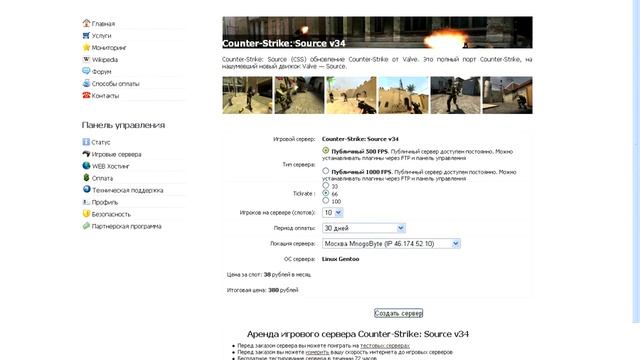Click the Партнерская программа icon
The width and height of the screenshot is (640, 360).
click(x=86, y=226)
